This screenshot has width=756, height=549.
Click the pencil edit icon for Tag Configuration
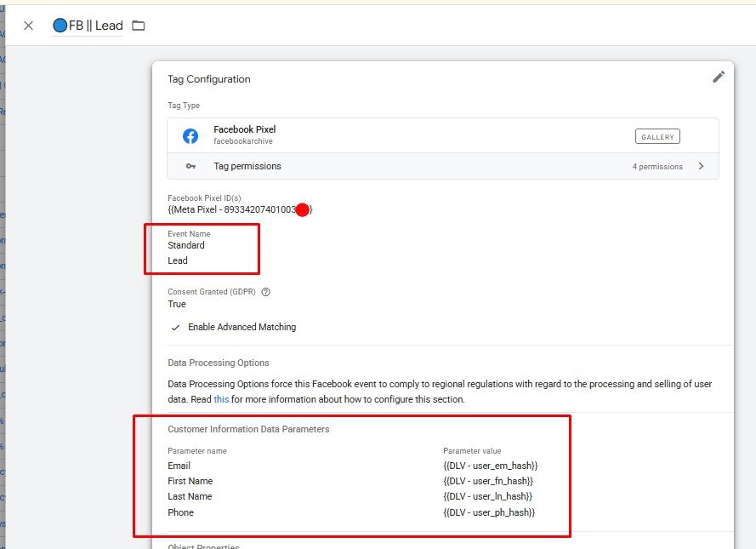point(719,77)
